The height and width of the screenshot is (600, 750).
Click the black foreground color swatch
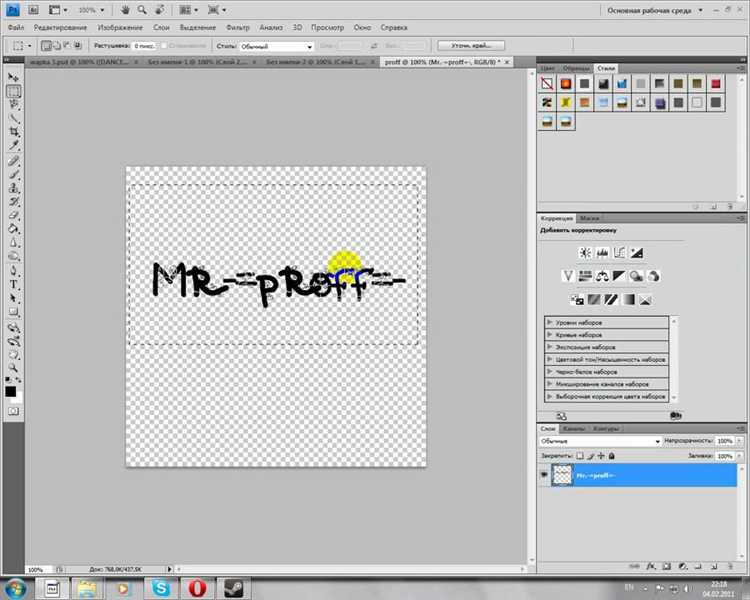(x=10, y=391)
